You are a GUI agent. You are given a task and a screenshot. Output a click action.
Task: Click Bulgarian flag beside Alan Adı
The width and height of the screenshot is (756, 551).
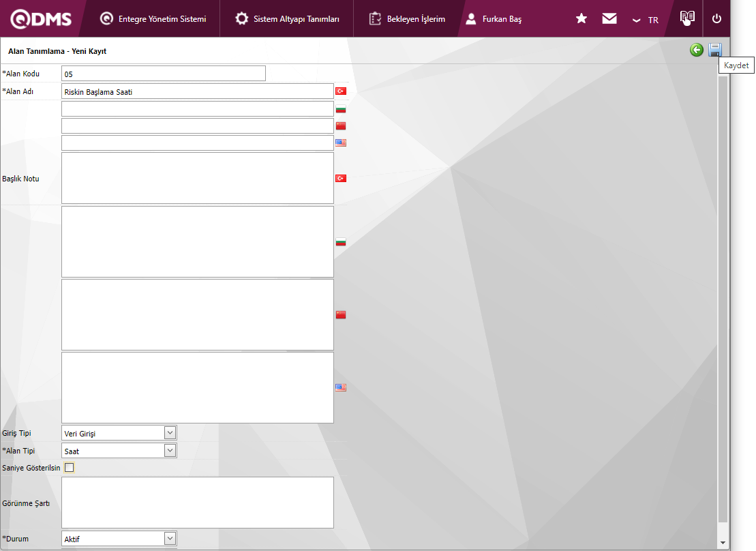tap(341, 109)
